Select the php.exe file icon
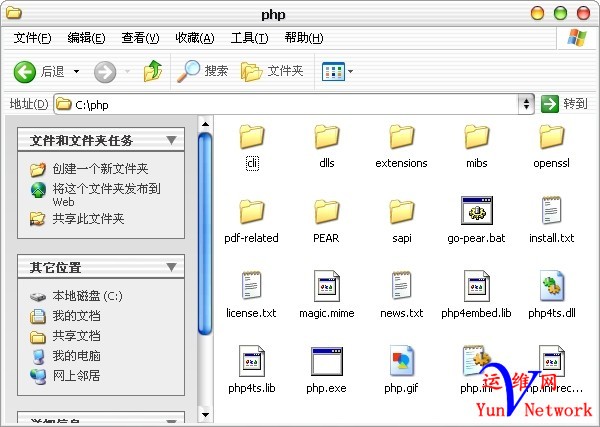Image resolution: width=600 pixels, height=427 pixels. pos(327,361)
